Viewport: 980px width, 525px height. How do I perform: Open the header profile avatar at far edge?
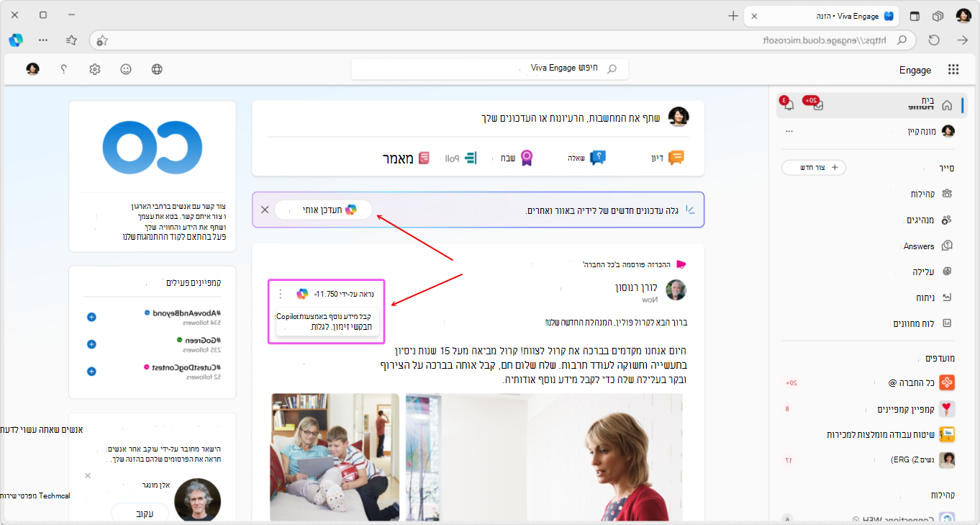pyautogui.click(x=32, y=69)
